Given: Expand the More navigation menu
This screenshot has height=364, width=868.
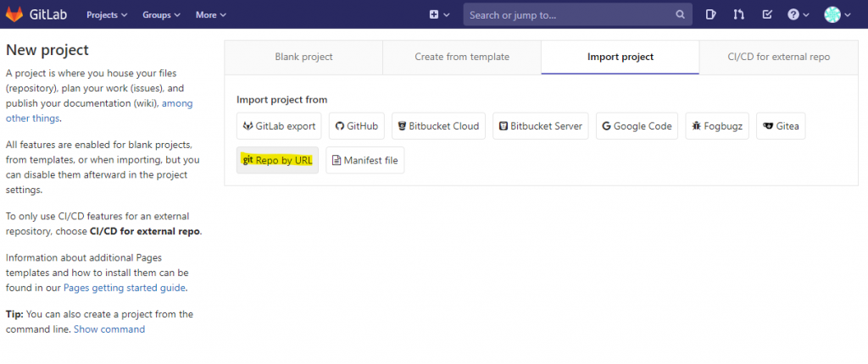Looking at the screenshot, I should [210, 15].
